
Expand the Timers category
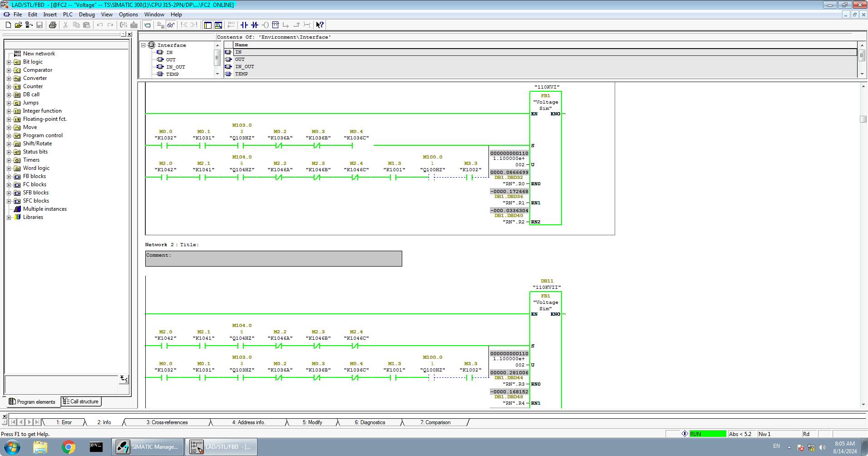click(9, 160)
